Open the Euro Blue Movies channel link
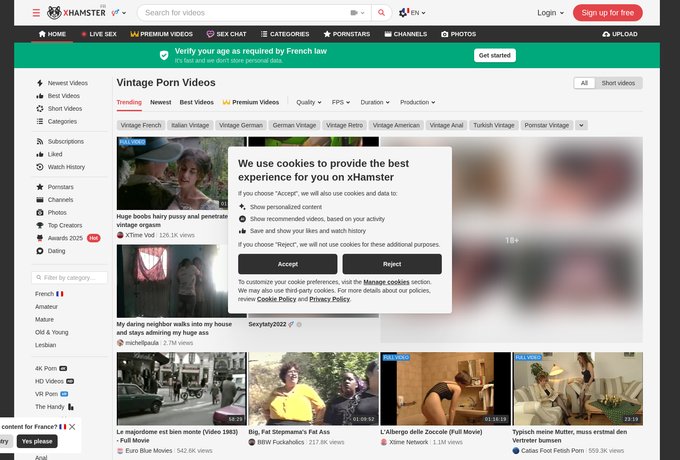Viewport: 680px width, 460px height. (149, 451)
